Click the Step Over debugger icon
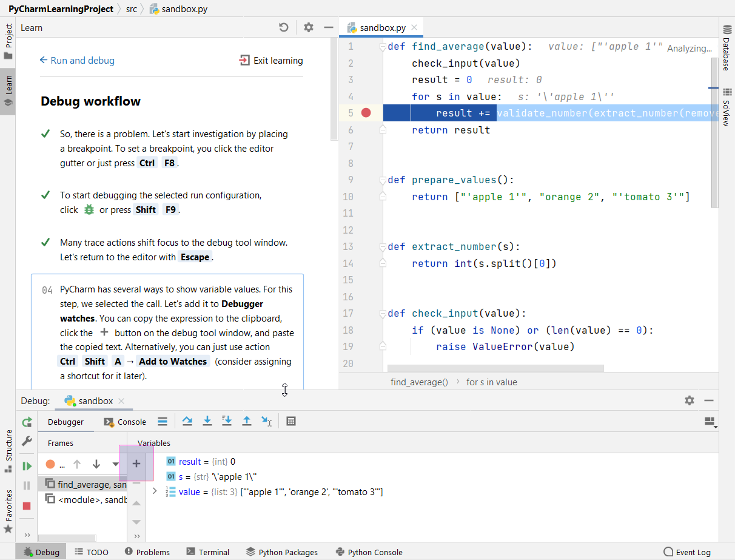This screenshot has height=560, width=735. point(187,421)
